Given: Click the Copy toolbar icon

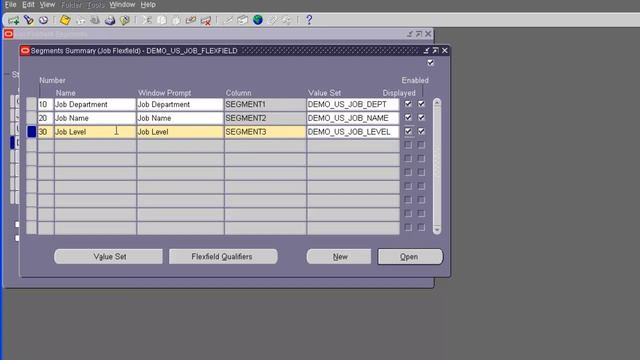Looking at the screenshot, I should pyautogui.click(x=162, y=20).
